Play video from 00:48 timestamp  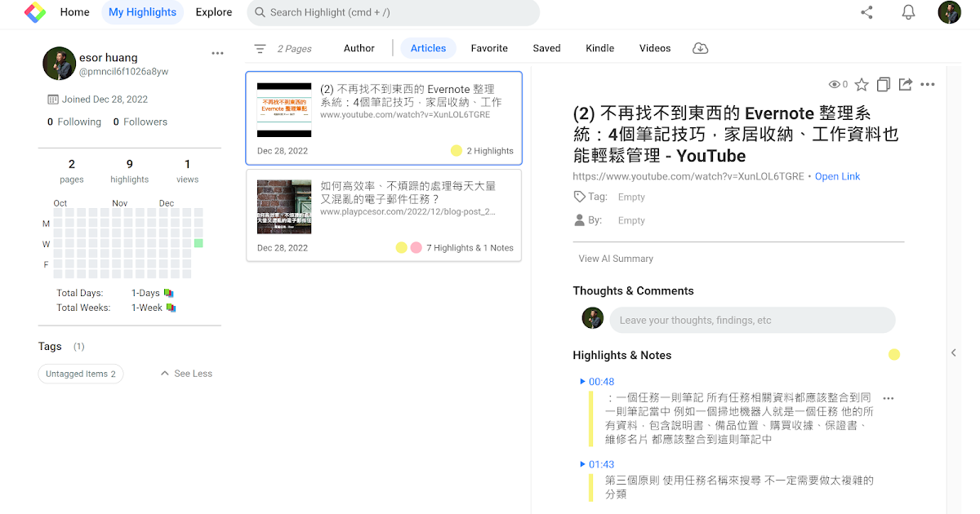click(x=597, y=382)
